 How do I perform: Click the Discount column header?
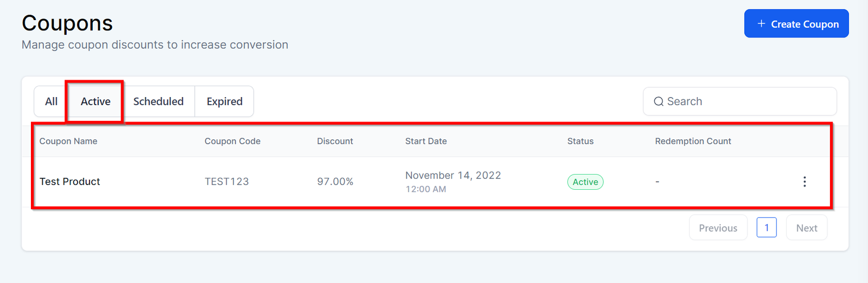[x=335, y=141]
